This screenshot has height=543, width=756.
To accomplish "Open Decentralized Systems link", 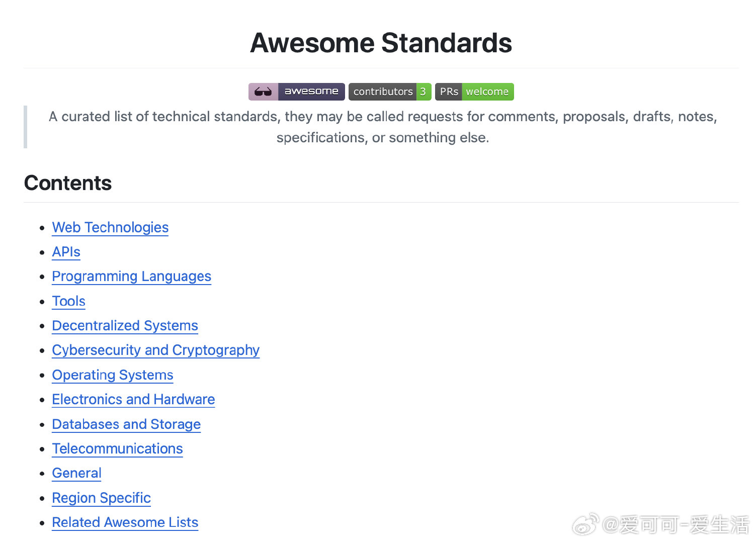I will (125, 326).
